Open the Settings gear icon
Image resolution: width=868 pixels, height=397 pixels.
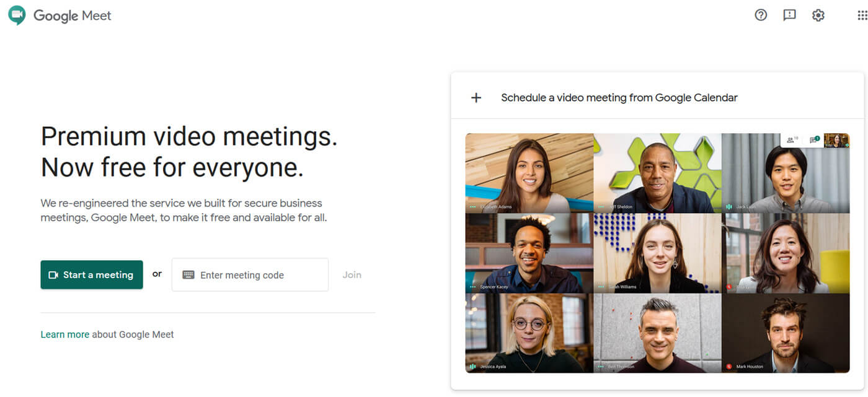coord(818,15)
